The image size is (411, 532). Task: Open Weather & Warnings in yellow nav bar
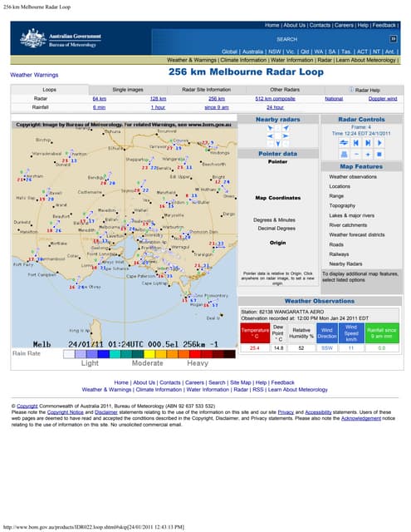tap(192, 60)
